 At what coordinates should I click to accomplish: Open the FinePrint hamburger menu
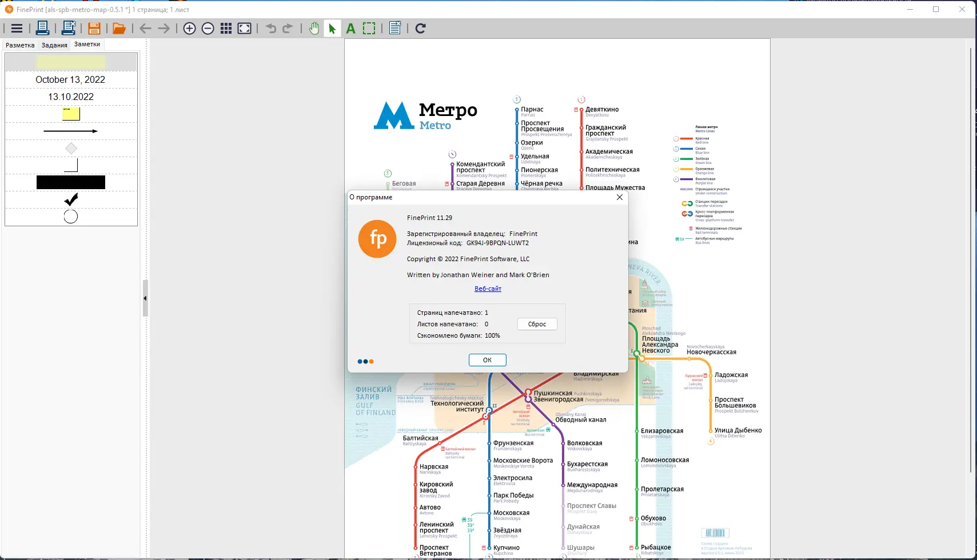coord(17,29)
